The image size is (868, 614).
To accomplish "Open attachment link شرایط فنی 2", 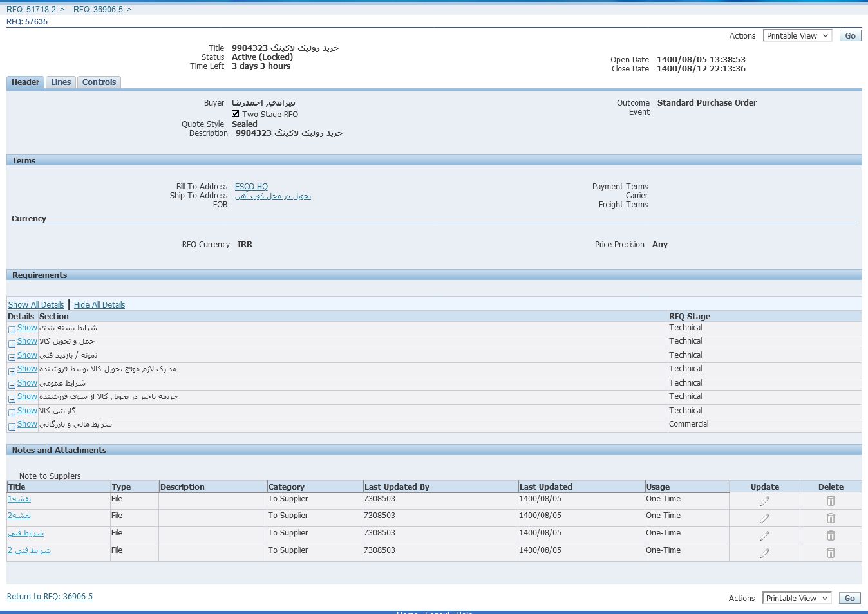I will tap(29, 550).
